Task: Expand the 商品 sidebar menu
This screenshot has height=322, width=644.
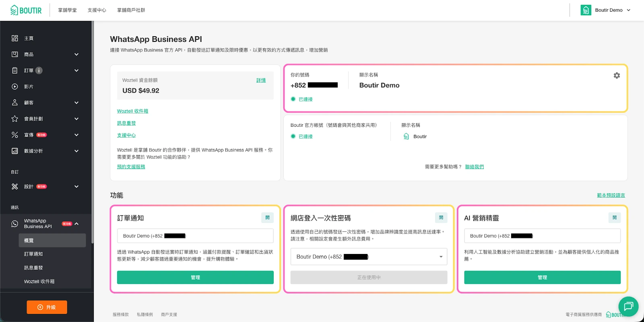Action: click(x=76, y=54)
